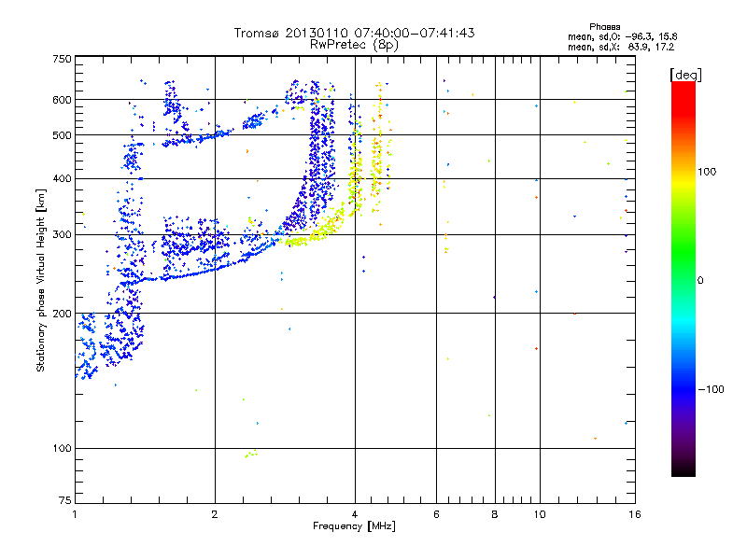Viewport: 747px width, 560px height.
Task: Click the '2' frequency tick label
Action: (x=215, y=514)
